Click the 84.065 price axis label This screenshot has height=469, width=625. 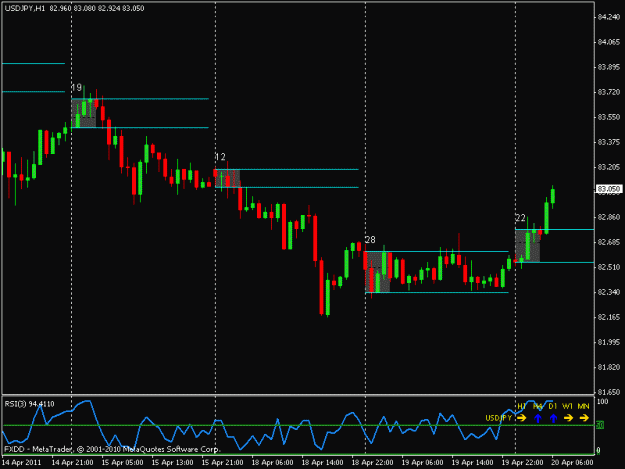(609, 42)
